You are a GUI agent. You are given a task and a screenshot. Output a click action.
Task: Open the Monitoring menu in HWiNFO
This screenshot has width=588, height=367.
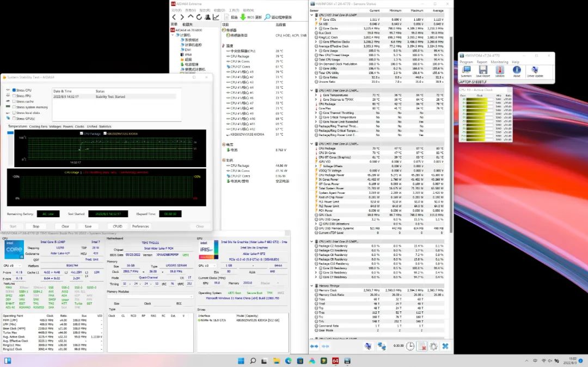pyautogui.click(x=499, y=62)
